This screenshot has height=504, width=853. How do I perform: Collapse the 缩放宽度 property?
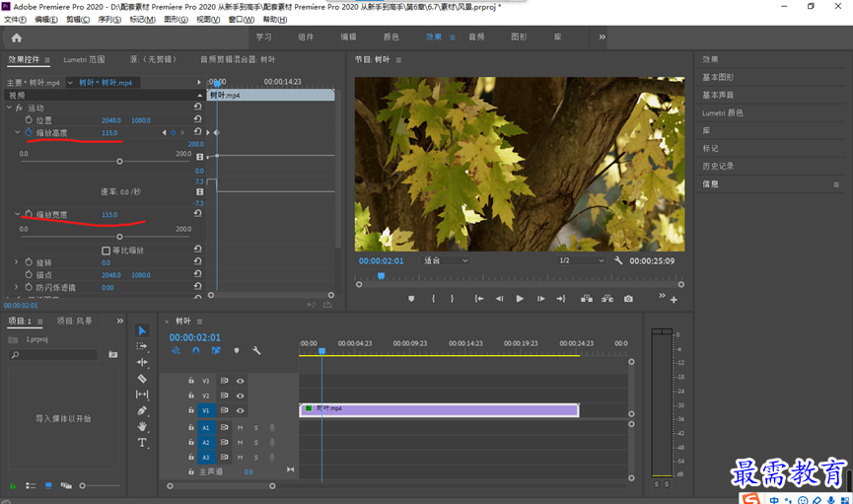(18, 214)
